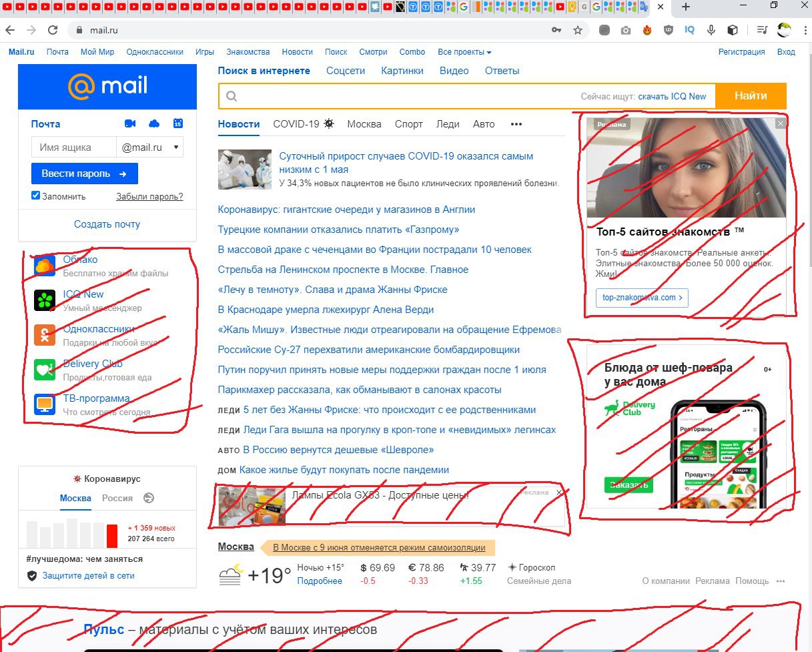Open the cloud icon in mail box
Viewport: 812px width, 652px height.
(154, 123)
